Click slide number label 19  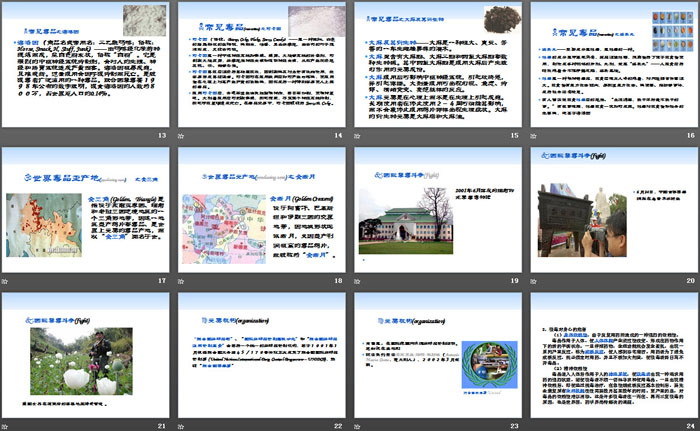514,280
